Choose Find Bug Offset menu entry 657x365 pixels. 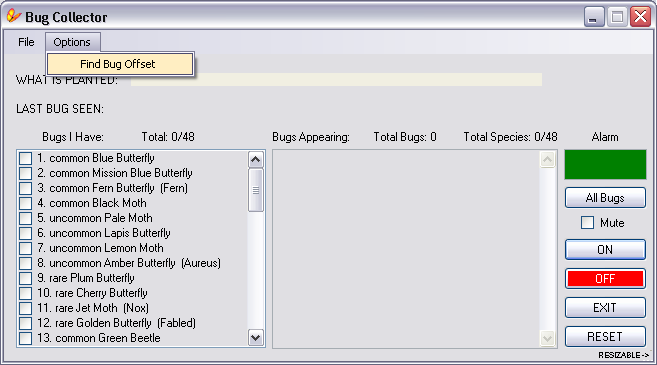pyautogui.click(x=120, y=64)
